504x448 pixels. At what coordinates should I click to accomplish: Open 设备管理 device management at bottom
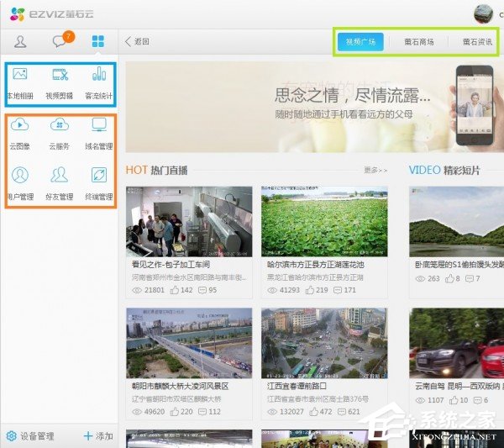30,436
